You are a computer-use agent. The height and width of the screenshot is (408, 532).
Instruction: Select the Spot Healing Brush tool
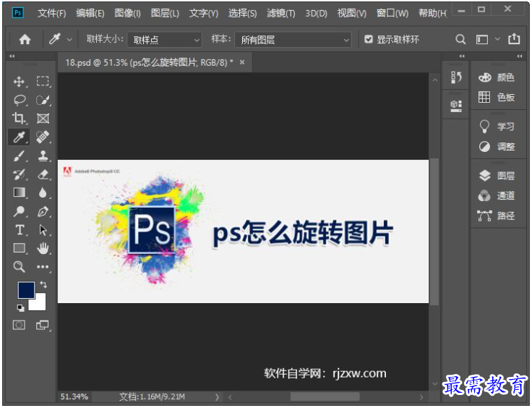point(43,137)
